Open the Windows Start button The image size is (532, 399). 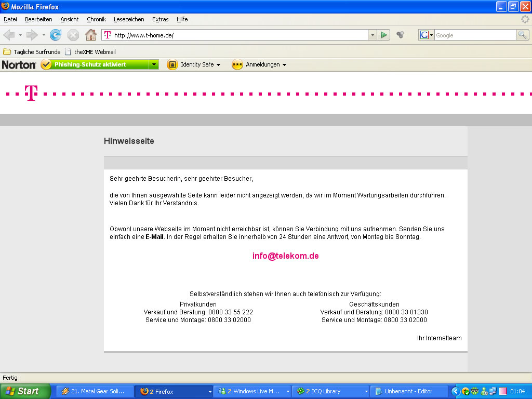(x=24, y=391)
